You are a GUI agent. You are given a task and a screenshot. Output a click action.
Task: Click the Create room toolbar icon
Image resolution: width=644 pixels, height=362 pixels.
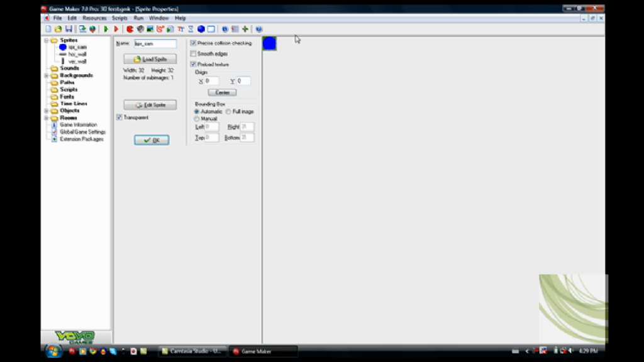coord(211,29)
